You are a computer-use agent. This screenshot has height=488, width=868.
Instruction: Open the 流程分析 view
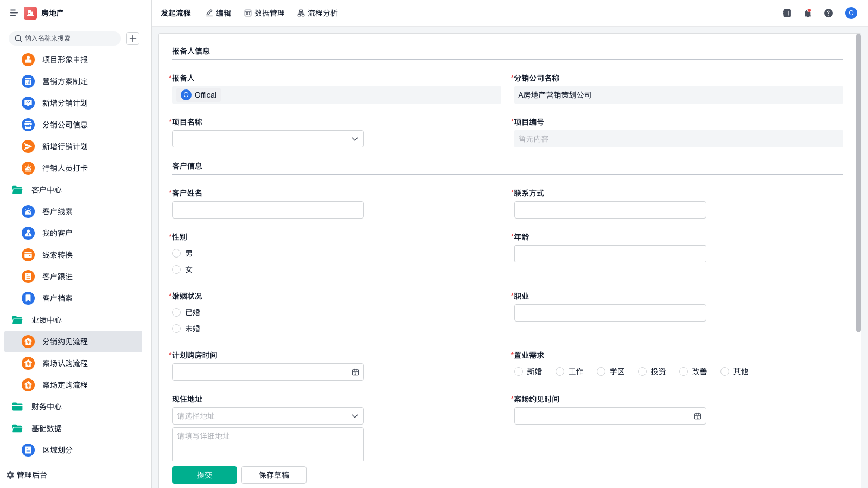point(317,13)
